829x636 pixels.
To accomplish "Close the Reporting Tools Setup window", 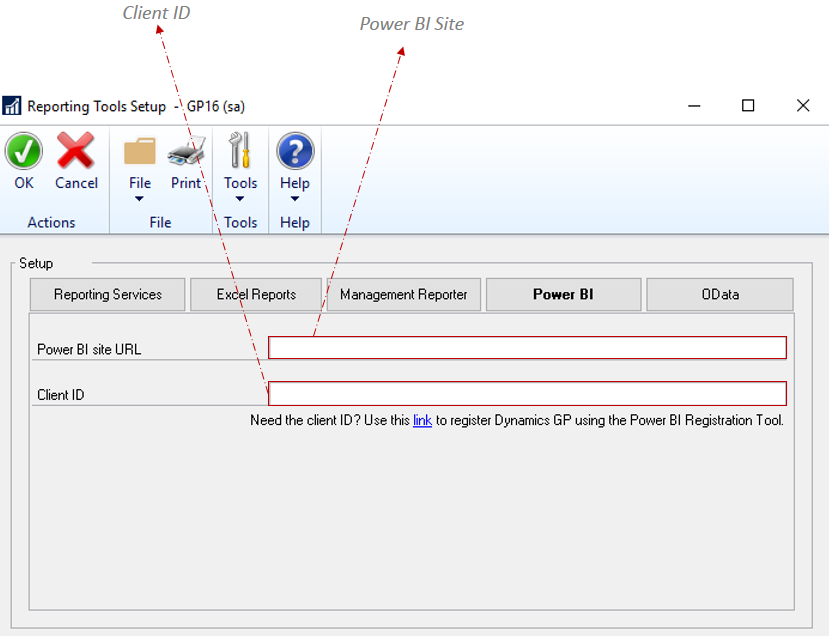I will click(803, 106).
